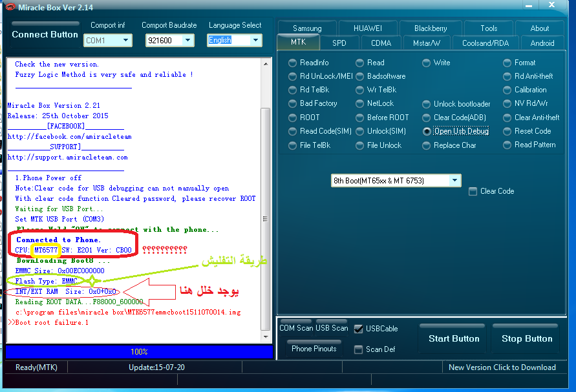The height and width of the screenshot is (392, 576).
Task: Click New Version Click to Download text
Action: click(502, 367)
